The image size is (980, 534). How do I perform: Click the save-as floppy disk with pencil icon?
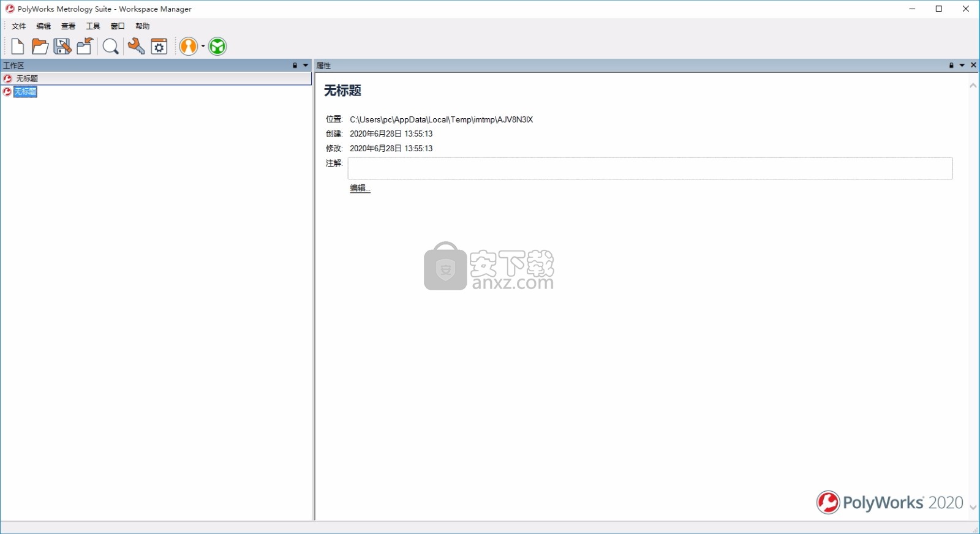[62, 47]
